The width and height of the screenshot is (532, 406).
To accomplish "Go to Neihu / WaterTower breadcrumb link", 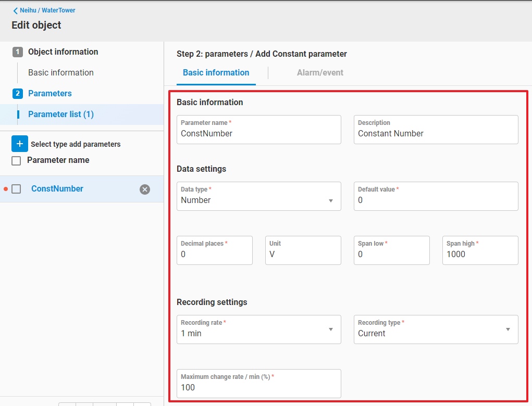I will (47, 10).
